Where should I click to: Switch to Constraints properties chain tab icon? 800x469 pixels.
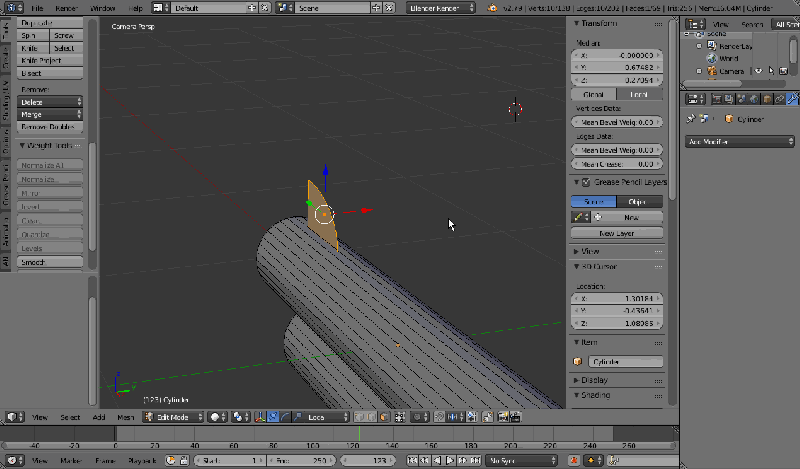click(x=780, y=99)
